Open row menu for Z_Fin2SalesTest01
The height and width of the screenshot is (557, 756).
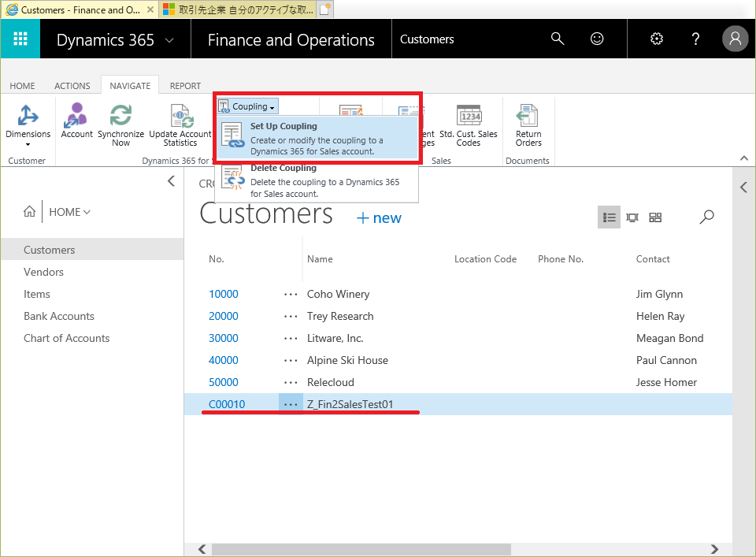click(291, 404)
